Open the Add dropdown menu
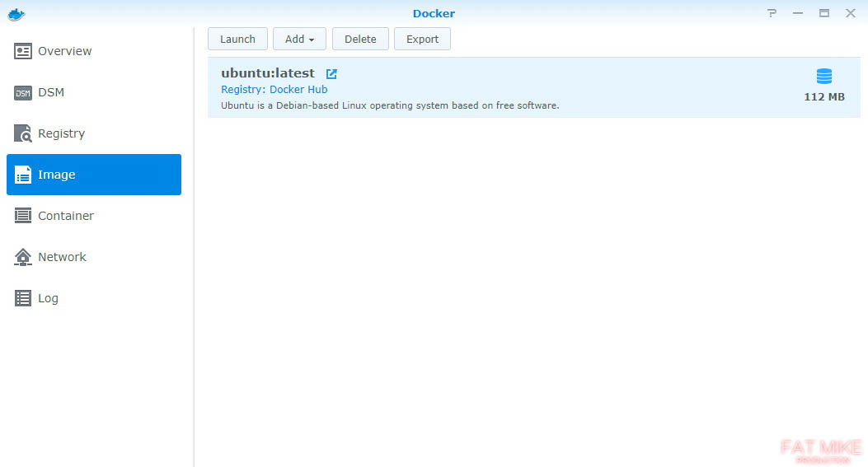868x467 pixels. (x=299, y=40)
